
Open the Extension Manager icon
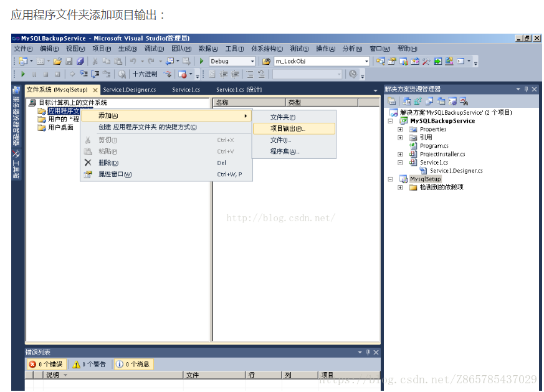[x=449, y=62]
